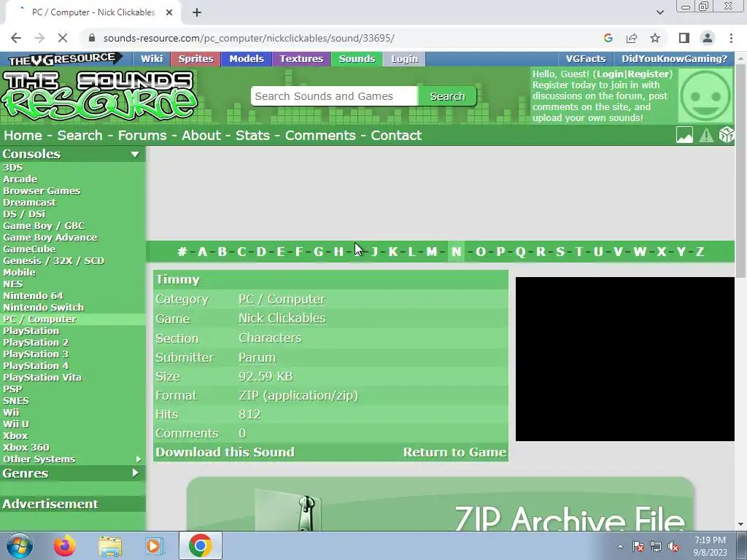This screenshot has width=747, height=560.
Task: Click the Google icon in address bar
Action: coord(608,38)
